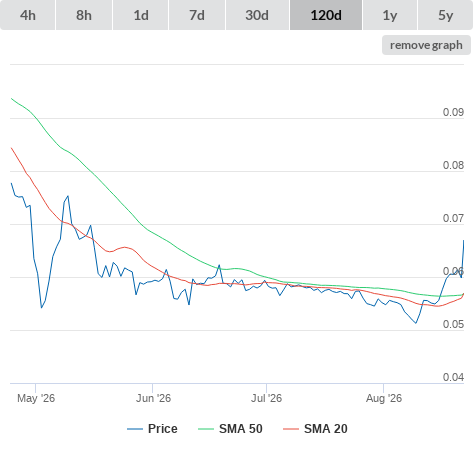The height and width of the screenshot is (455, 474).
Task: Click the blue Price legend line swatch
Action: pos(135,429)
